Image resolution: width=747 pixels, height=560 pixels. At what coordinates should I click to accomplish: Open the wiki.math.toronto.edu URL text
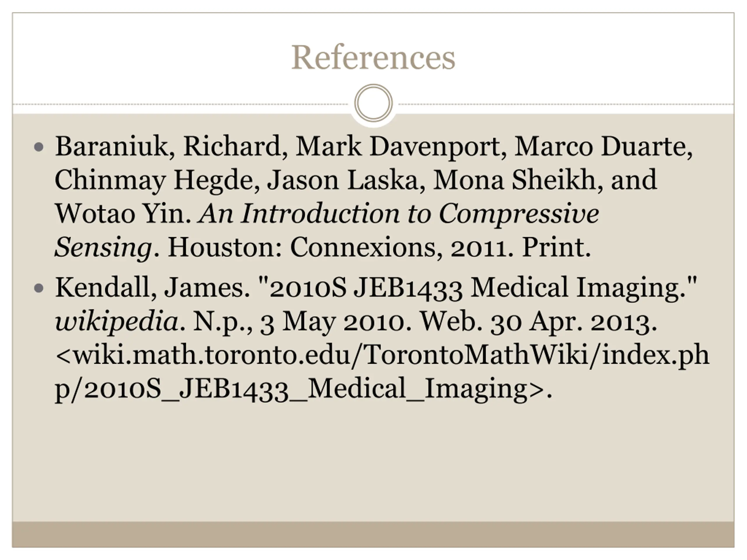click(x=382, y=355)
